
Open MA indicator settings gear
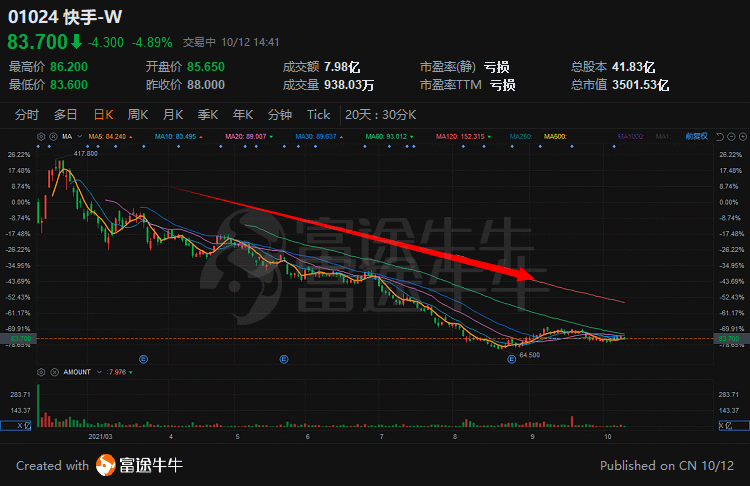tap(41, 137)
